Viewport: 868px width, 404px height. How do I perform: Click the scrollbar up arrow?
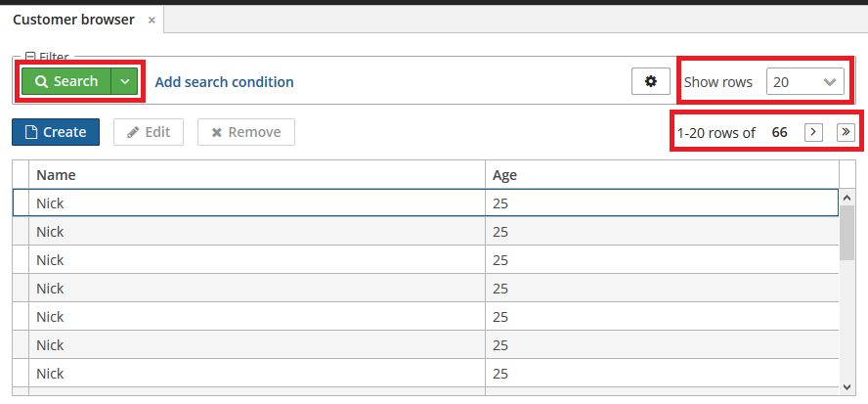(846, 197)
